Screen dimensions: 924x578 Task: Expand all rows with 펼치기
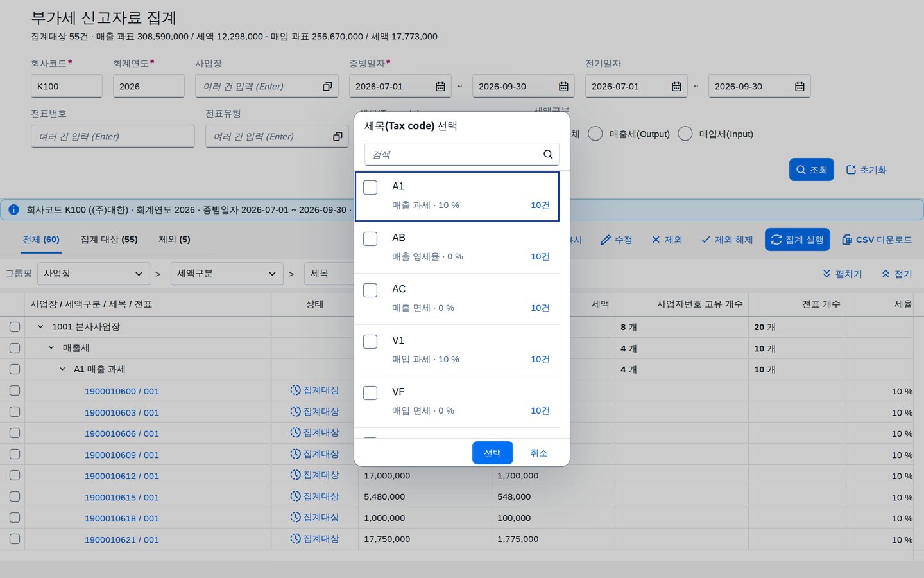[x=842, y=274]
